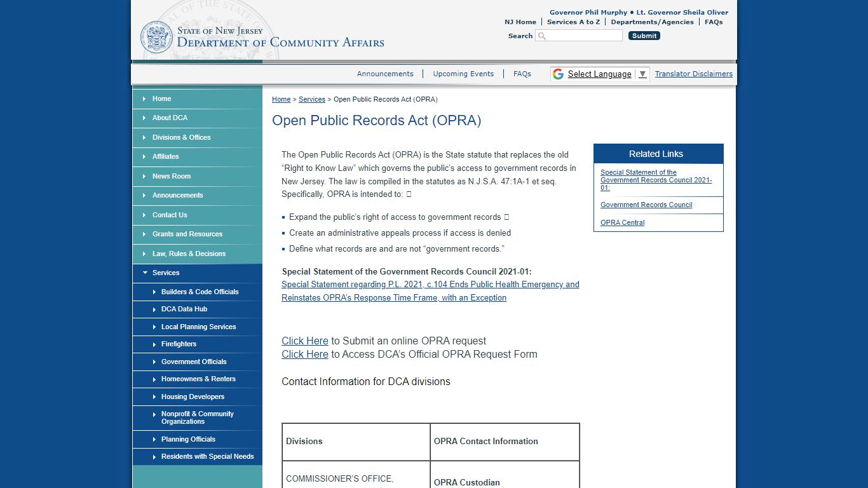The height and width of the screenshot is (488, 868).
Task: Select Services in the sidebar
Action: pos(197,273)
